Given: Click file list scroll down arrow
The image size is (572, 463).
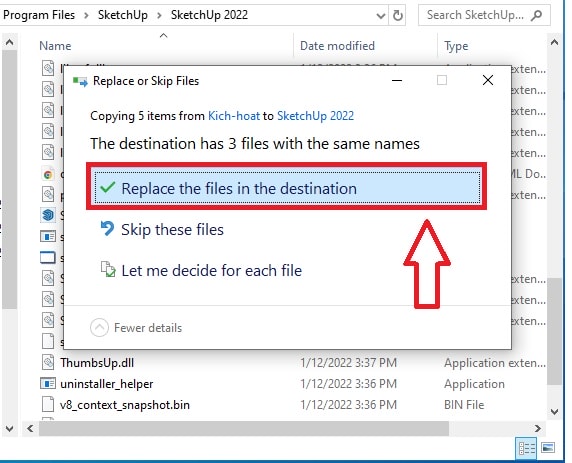Looking at the screenshot, I should coord(554,412).
